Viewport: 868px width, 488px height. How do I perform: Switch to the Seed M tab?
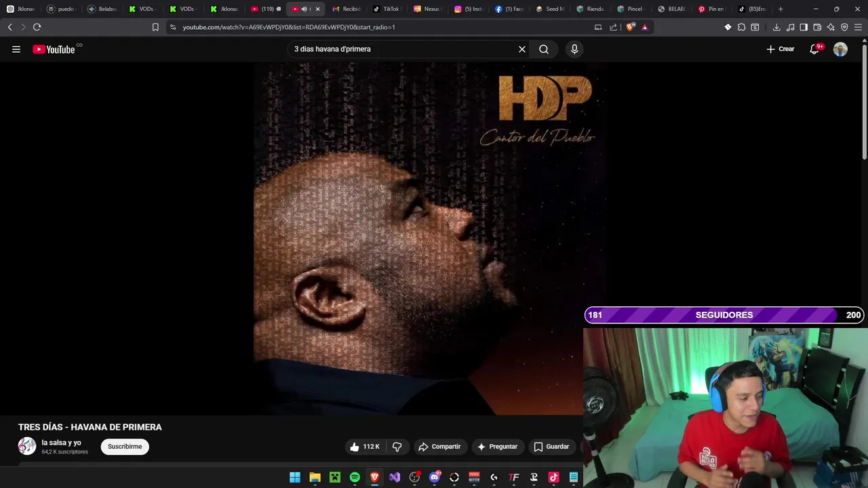point(550,9)
